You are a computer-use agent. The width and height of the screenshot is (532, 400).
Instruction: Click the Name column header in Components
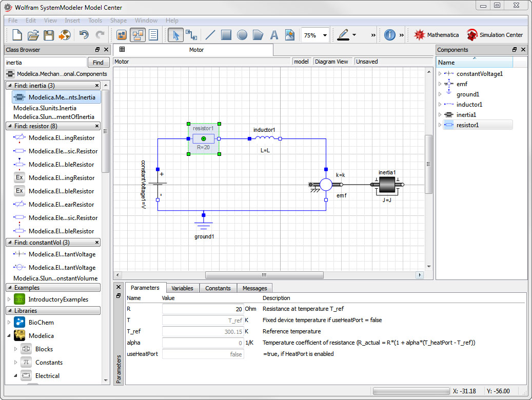(475, 63)
